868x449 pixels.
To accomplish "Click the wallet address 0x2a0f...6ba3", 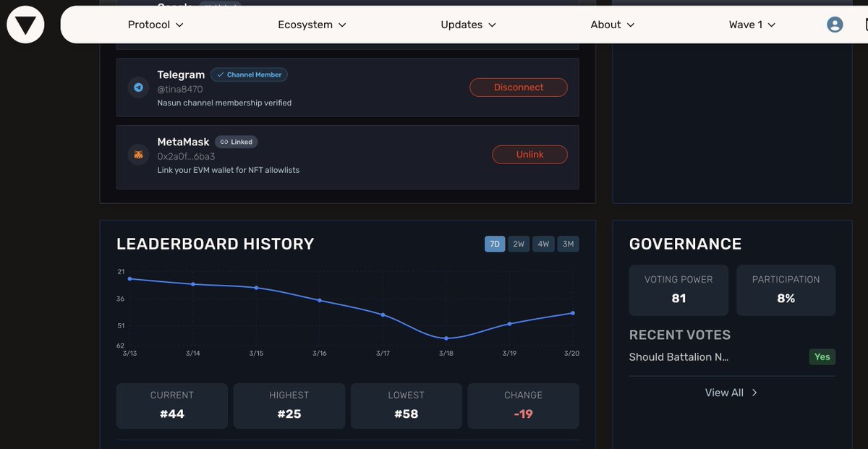I will pyautogui.click(x=186, y=156).
